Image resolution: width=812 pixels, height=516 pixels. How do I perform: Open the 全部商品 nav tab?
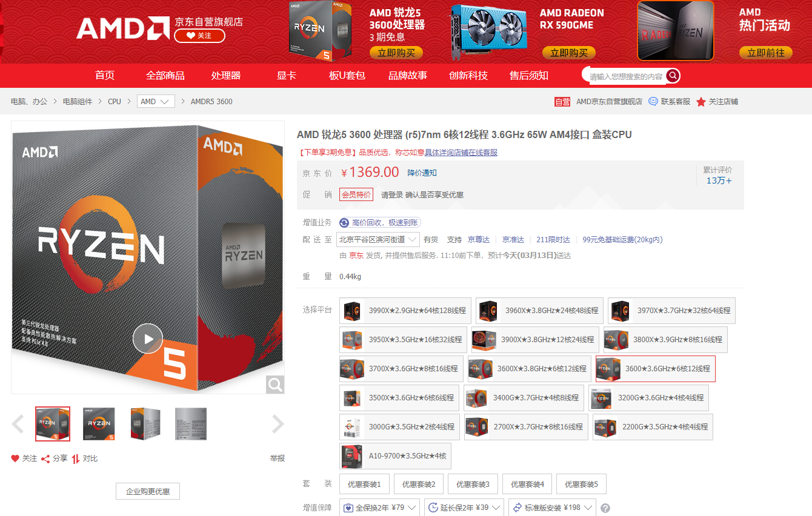pos(165,76)
